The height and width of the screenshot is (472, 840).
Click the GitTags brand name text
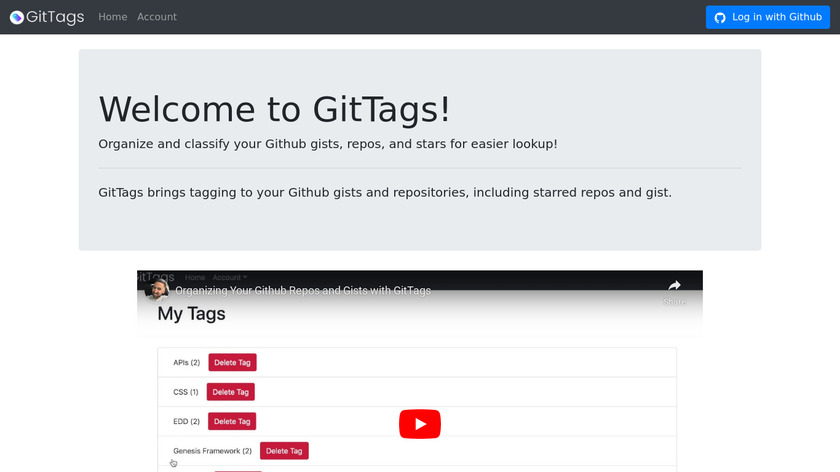(x=55, y=17)
